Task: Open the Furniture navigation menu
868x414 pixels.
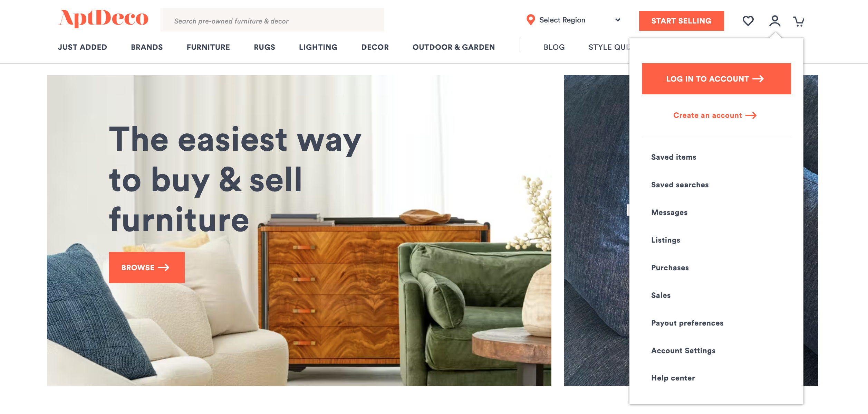Action: click(208, 47)
